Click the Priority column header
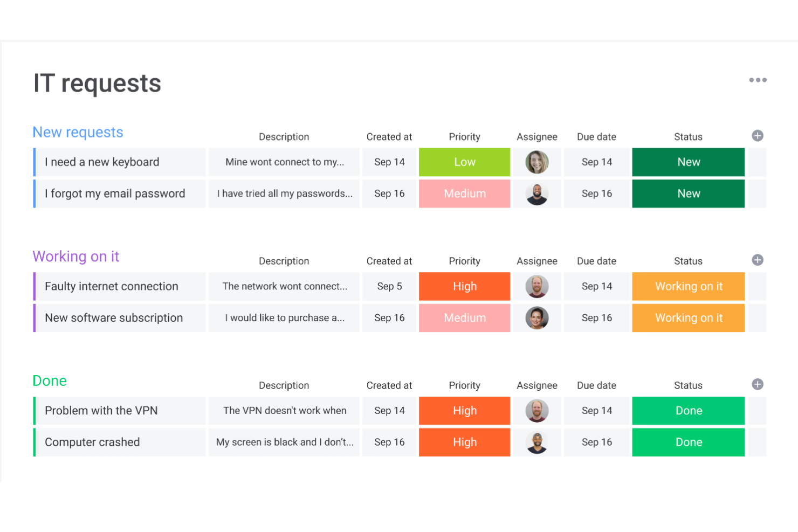The image size is (798, 532). point(464,136)
